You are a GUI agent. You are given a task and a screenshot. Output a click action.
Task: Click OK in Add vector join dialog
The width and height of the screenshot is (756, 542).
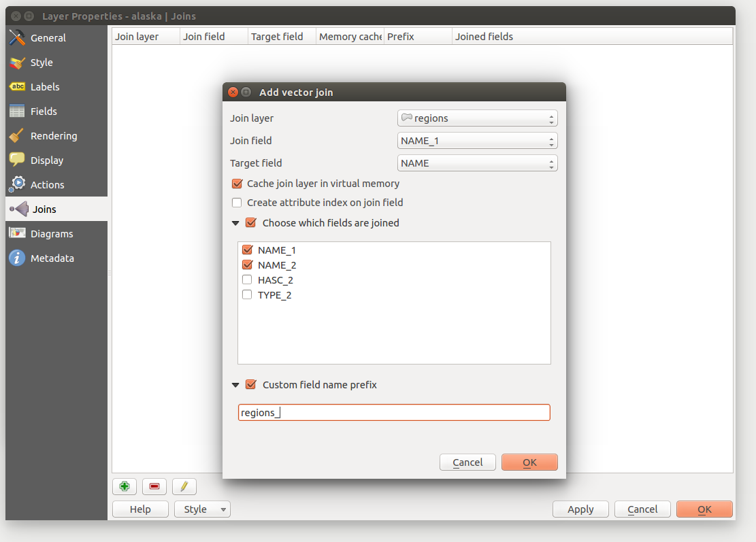[529, 462]
